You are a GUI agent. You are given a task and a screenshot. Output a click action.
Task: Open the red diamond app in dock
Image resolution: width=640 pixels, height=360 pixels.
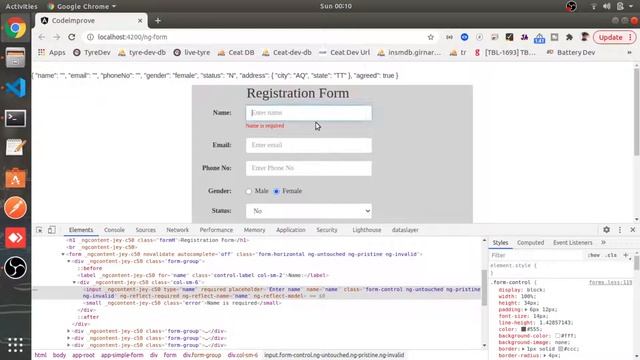pos(16,238)
